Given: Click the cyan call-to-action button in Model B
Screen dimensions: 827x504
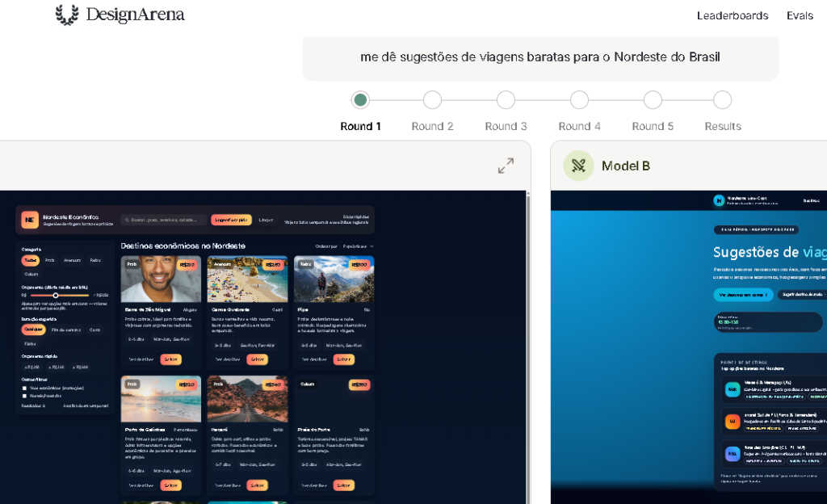Looking at the screenshot, I should [742, 295].
